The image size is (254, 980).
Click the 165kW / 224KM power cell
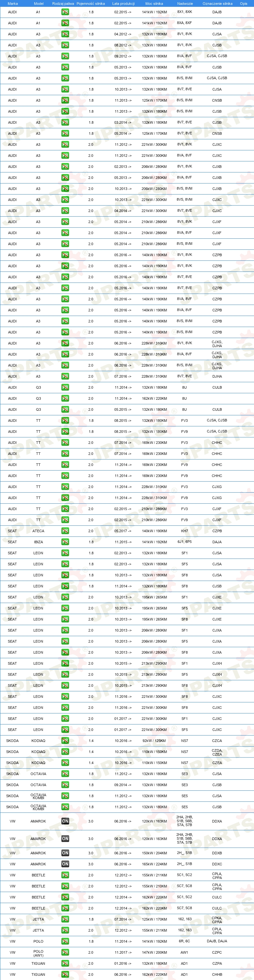154,864
